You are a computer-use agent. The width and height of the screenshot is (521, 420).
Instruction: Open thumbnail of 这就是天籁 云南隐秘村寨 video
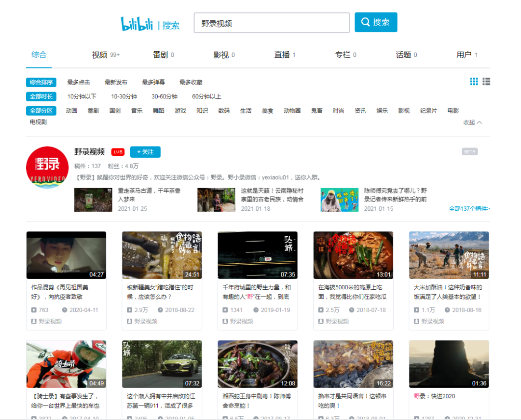coord(216,200)
